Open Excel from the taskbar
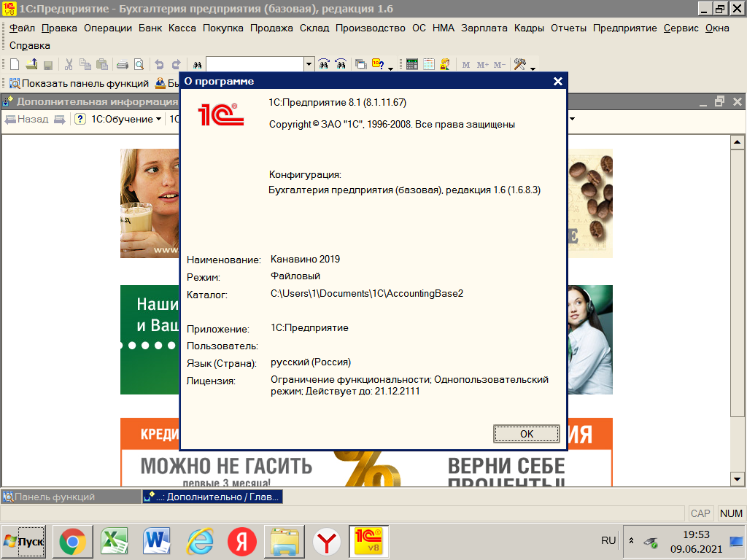The image size is (747, 560). click(x=115, y=542)
